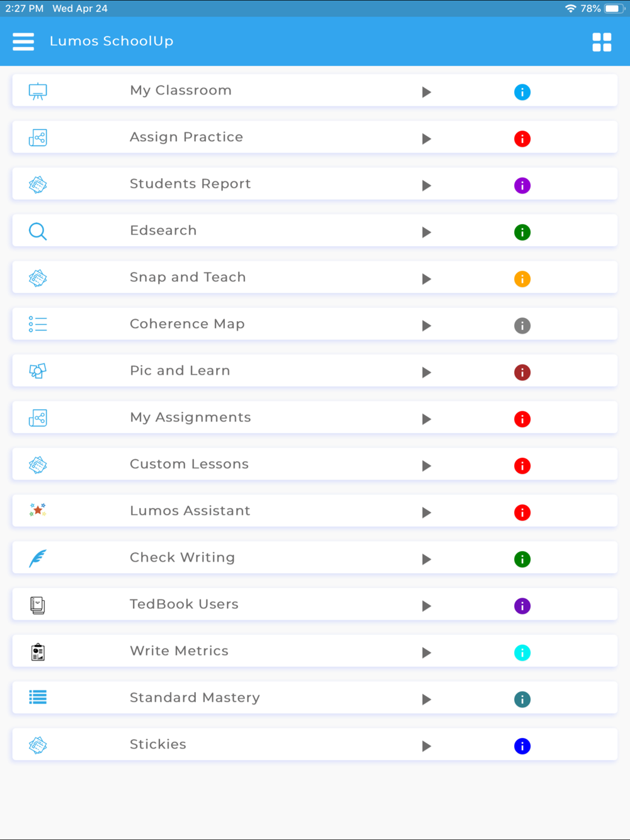Expand the Assign Practice arrow
Screen dimensions: 630x840
coord(427,139)
